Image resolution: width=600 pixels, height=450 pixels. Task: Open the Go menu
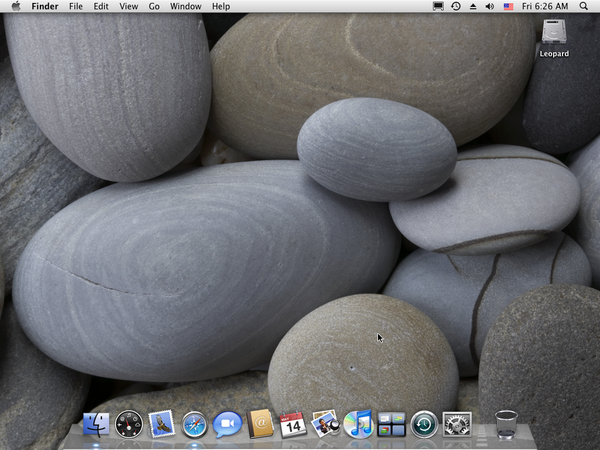tap(154, 6)
